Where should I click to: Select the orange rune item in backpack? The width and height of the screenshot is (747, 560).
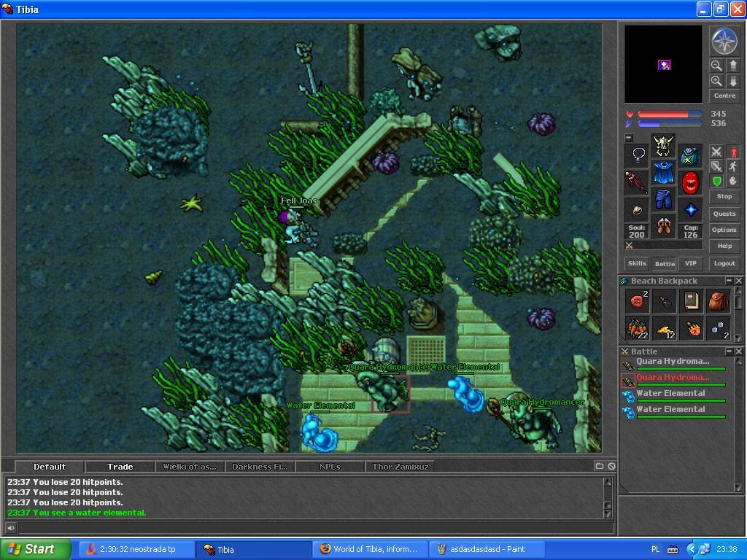692,328
